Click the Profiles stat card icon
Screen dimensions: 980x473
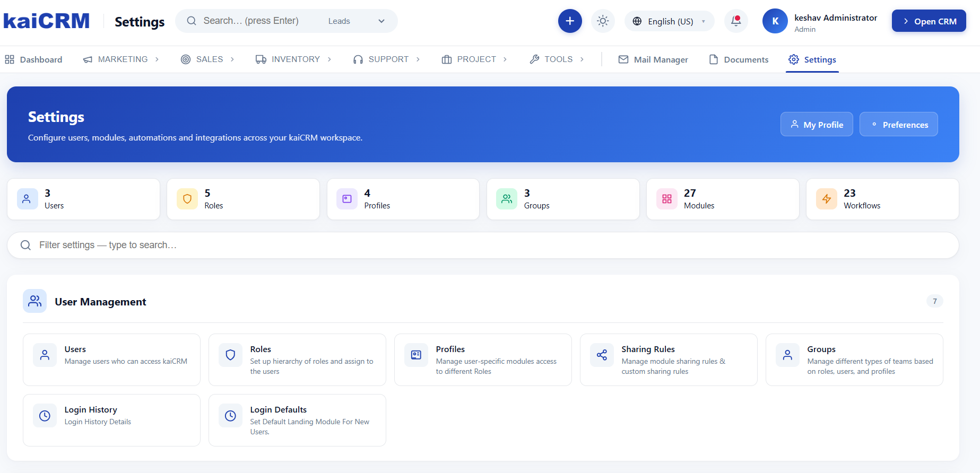click(347, 199)
